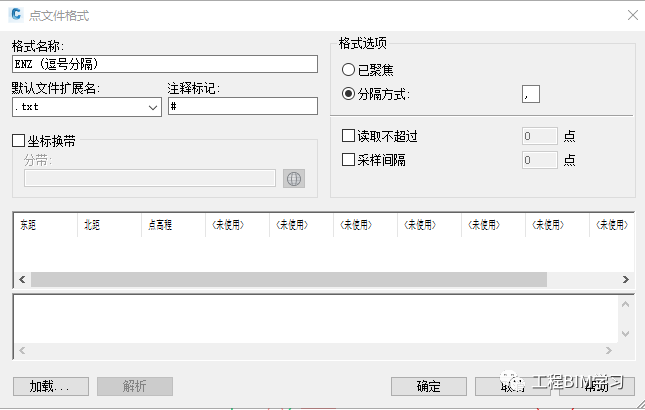
Task: Click the 注释标记 # input field
Action: coord(243,106)
